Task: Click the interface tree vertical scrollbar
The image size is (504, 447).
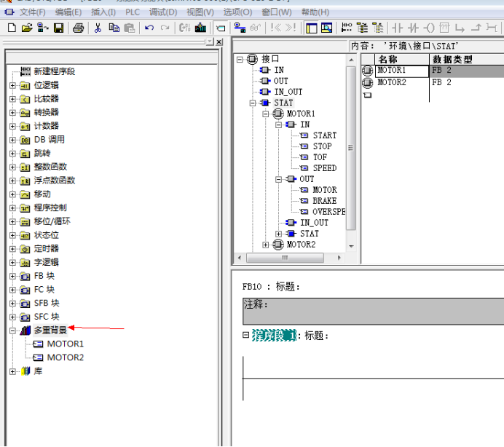Action: [x=351, y=146]
